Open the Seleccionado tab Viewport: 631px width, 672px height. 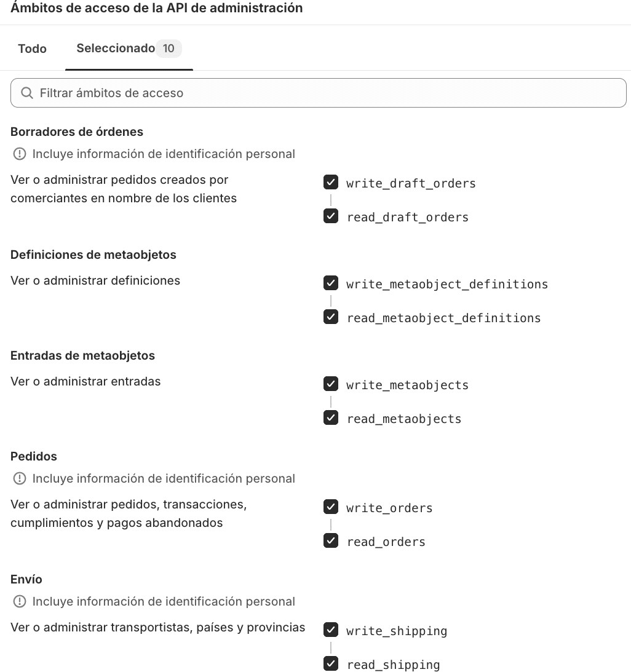(116, 49)
